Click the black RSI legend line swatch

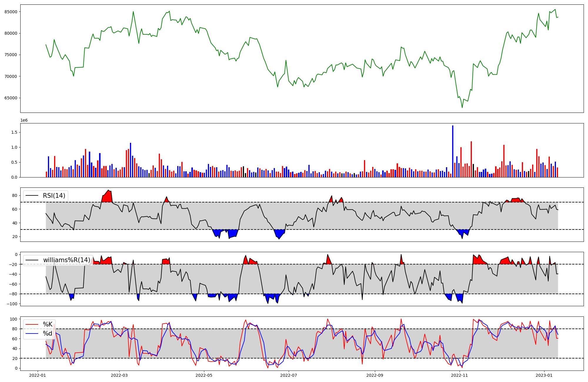(32, 196)
